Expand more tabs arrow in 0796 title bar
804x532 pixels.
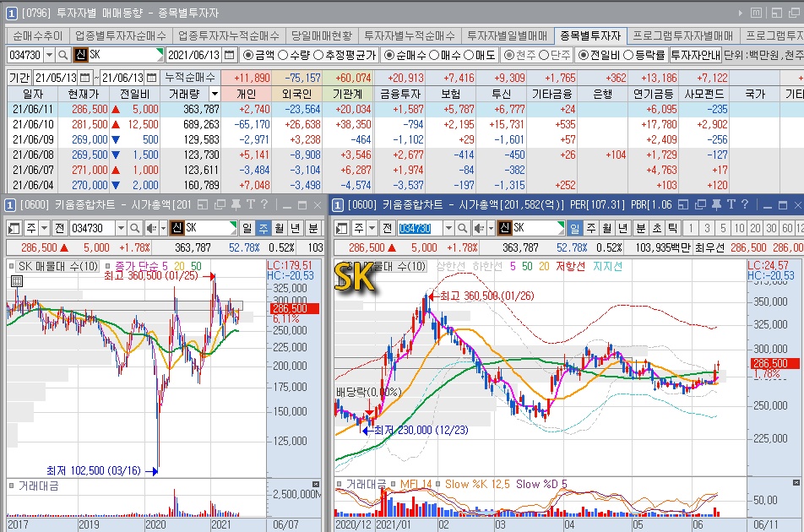(741, 14)
